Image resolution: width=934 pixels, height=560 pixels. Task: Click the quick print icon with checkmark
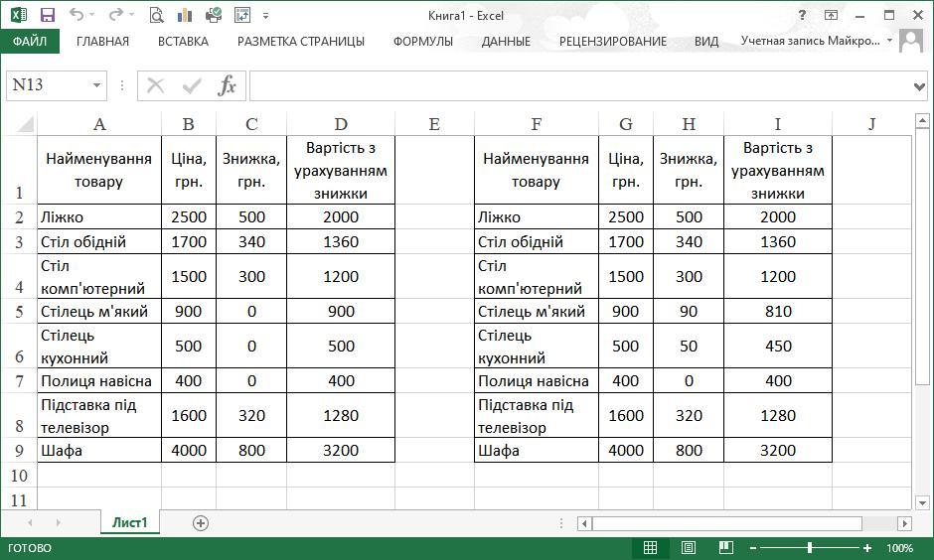coord(214,15)
